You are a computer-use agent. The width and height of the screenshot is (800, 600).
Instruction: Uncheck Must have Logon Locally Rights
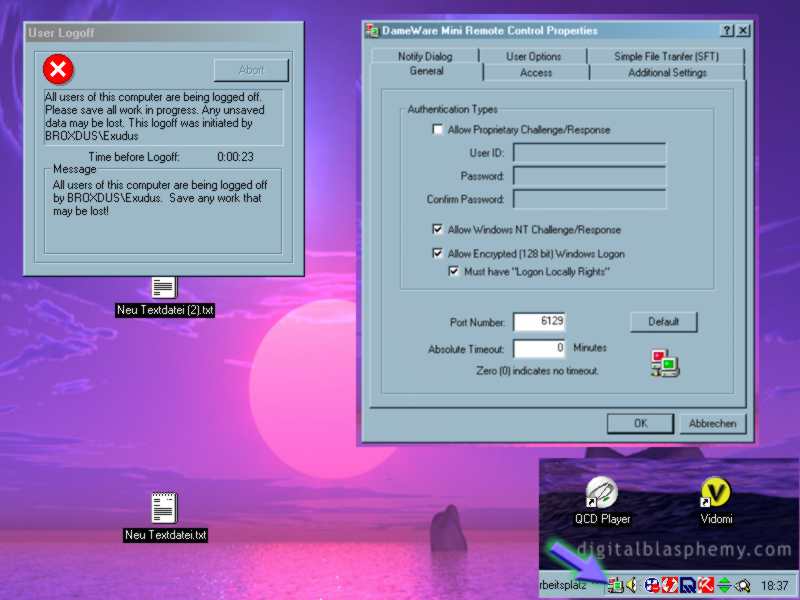click(x=454, y=271)
